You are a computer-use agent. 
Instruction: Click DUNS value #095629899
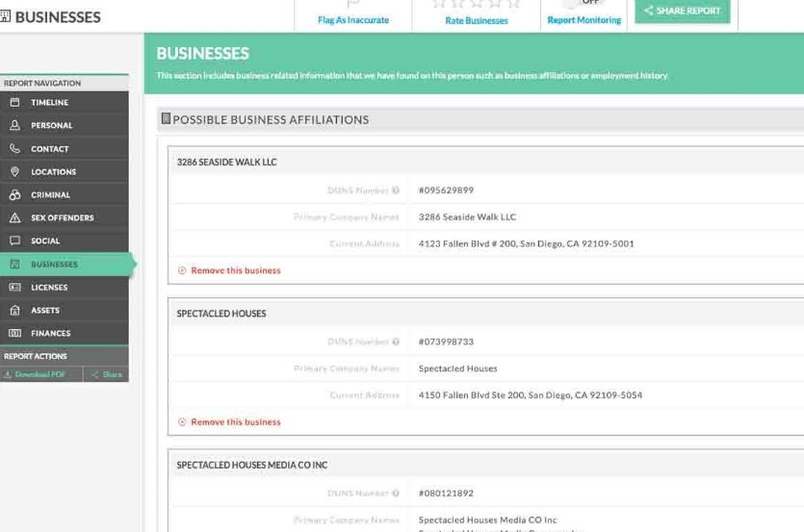click(446, 190)
